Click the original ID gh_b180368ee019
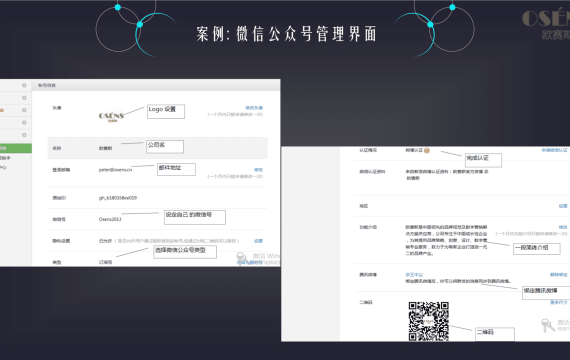 118,198
